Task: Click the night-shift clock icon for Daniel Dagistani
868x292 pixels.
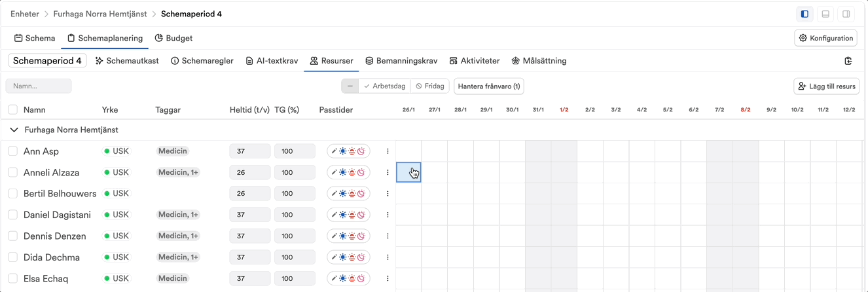Action: pos(361,215)
